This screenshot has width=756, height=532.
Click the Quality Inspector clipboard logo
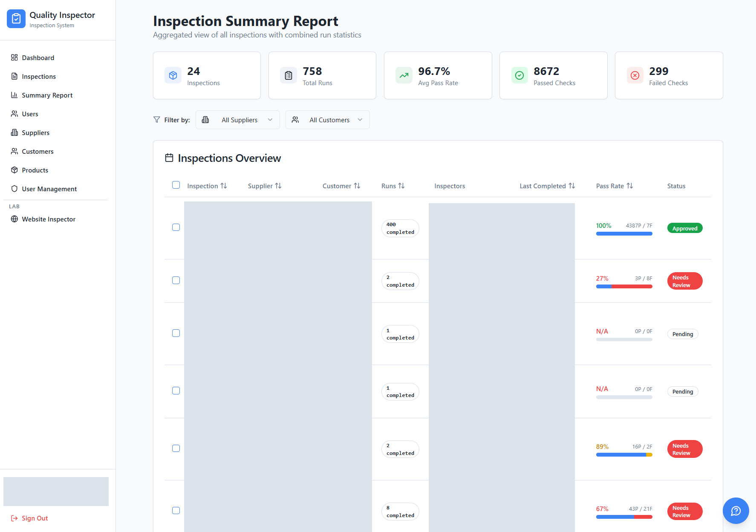[x=16, y=19]
